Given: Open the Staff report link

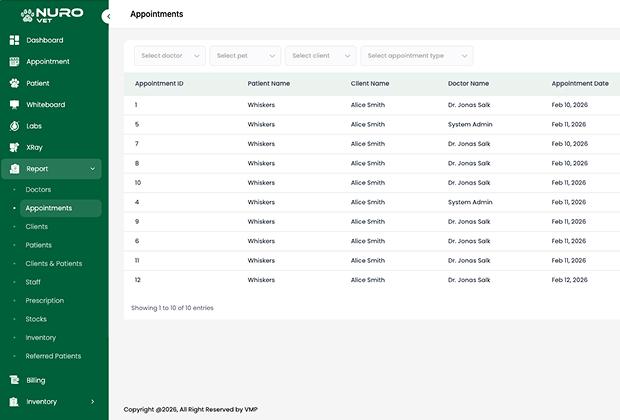Looking at the screenshot, I should tap(33, 282).
